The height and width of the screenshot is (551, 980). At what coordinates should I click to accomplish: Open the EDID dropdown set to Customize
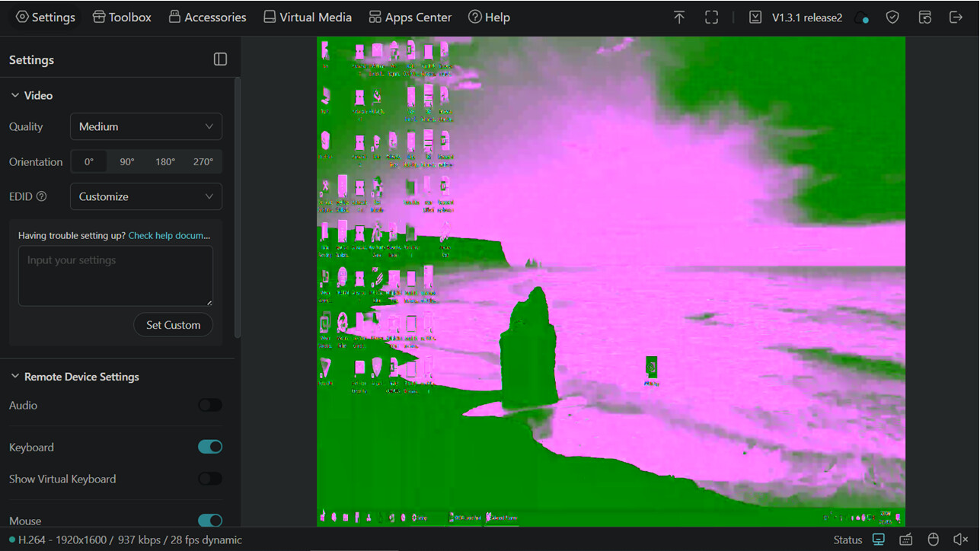coord(146,196)
